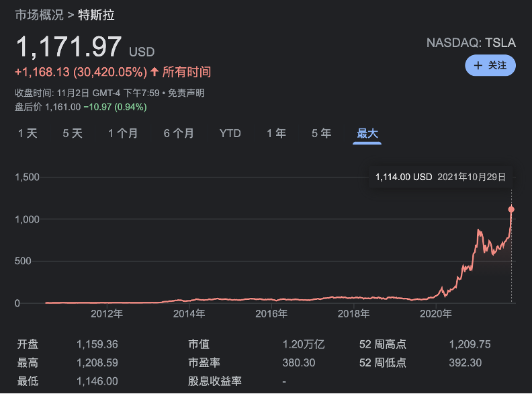This screenshot has height=394, width=532.
Task: Click the 52 周高点 value 1,209.75
Action: (470, 344)
